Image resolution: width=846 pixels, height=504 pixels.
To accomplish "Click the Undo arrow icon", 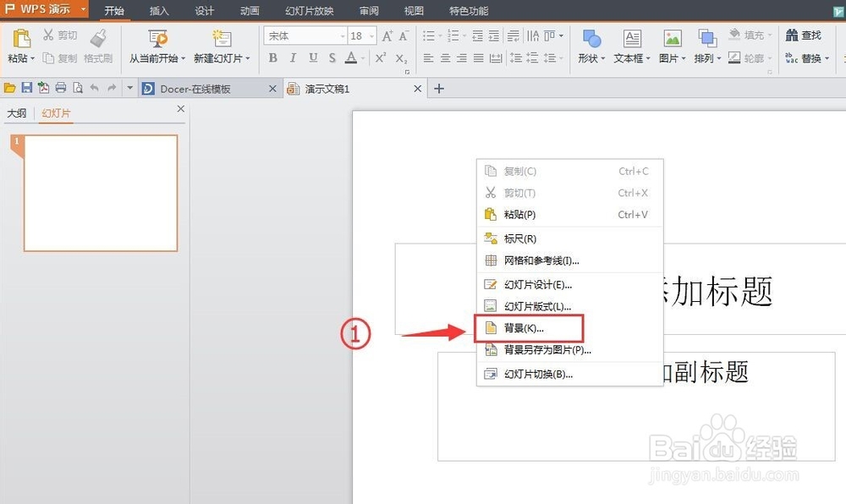I will pyautogui.click(x=95, y=88).
